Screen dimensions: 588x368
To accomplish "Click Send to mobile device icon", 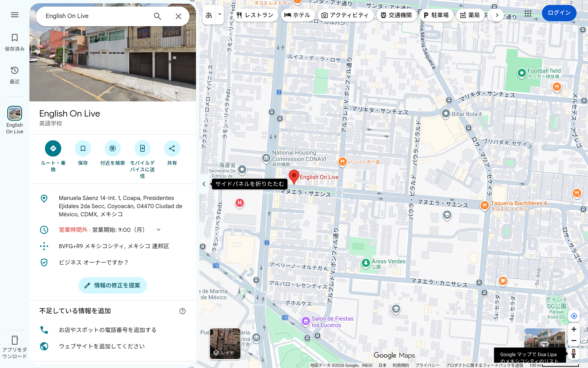I will (x=142, y=148).
